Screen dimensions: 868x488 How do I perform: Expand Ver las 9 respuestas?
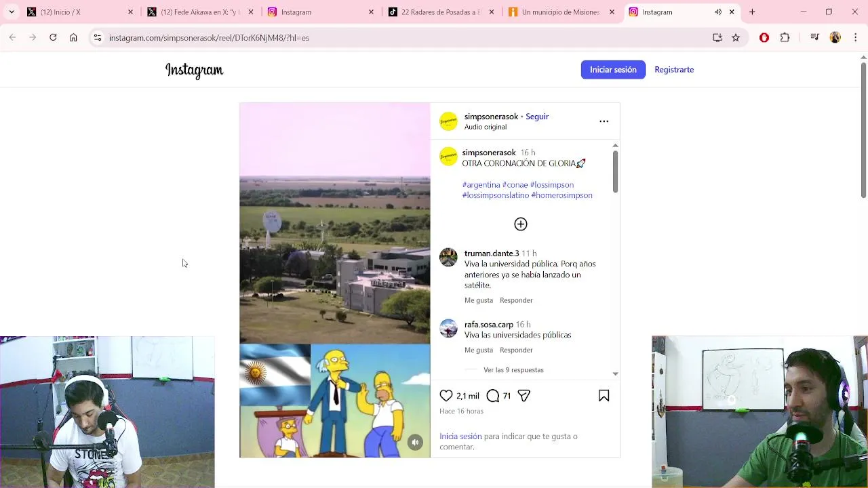pyautogui.click(x=513, y=370)
